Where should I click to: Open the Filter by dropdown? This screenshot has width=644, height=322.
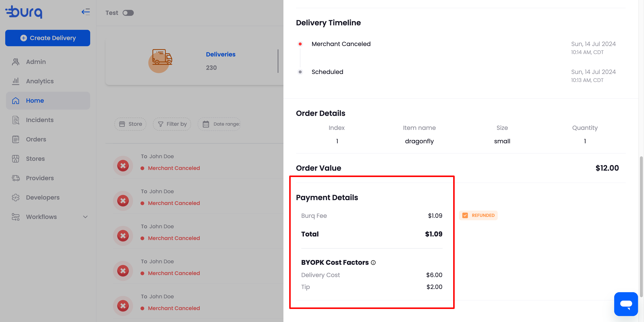pyautogui.click(x=172, y=124)
